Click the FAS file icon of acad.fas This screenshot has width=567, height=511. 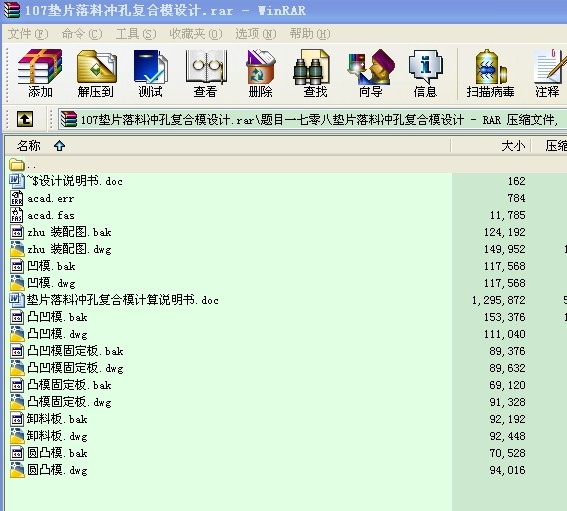pyautogui.click(x=17, y=215)
